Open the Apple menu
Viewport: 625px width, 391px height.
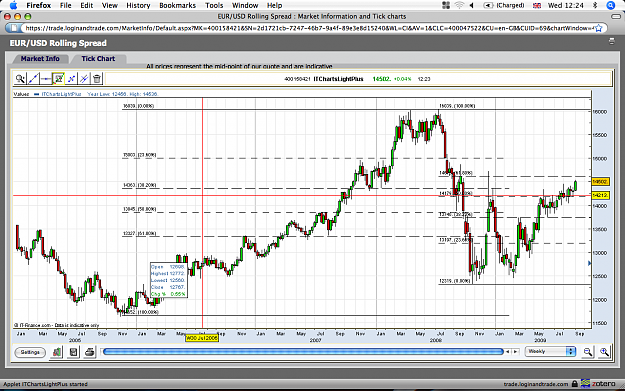point(13,5)
